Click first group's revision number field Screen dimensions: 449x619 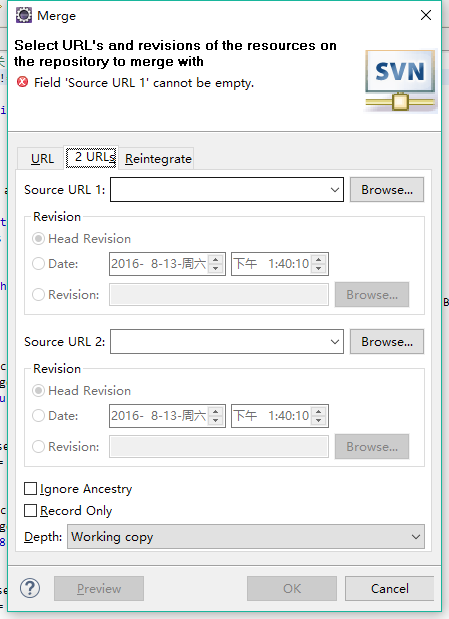point(219,294)
